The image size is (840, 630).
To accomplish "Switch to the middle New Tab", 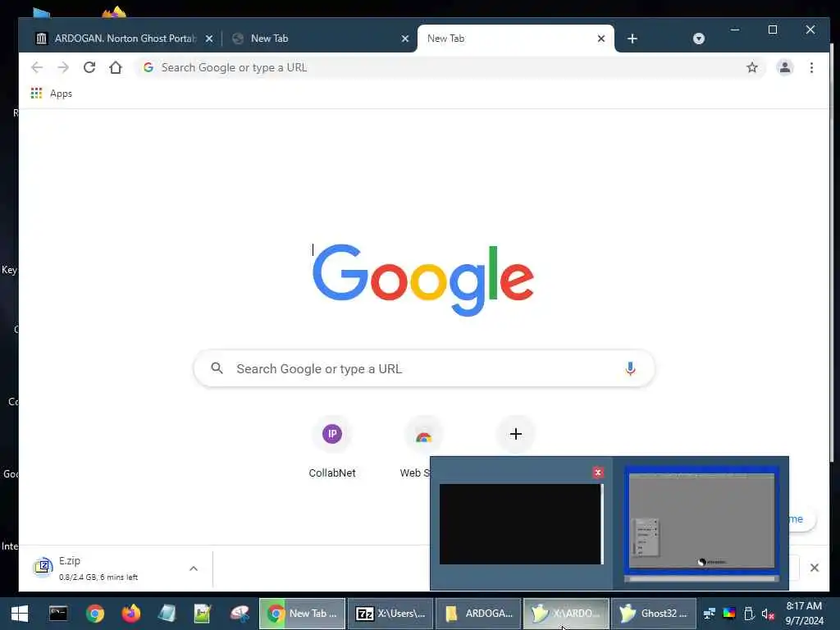I will (x=317, y=39).
